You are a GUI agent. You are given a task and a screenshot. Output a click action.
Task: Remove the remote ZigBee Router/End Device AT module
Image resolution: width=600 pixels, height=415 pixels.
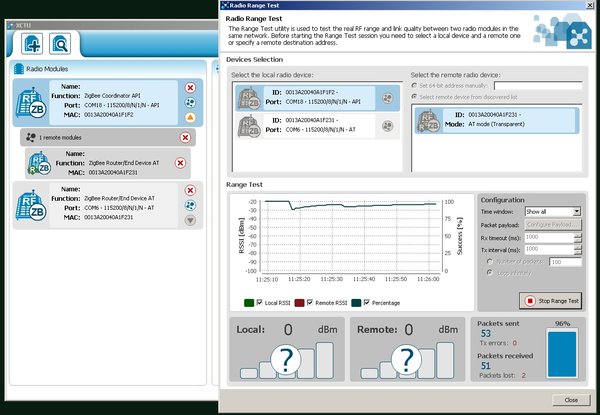tap(180, 163)
